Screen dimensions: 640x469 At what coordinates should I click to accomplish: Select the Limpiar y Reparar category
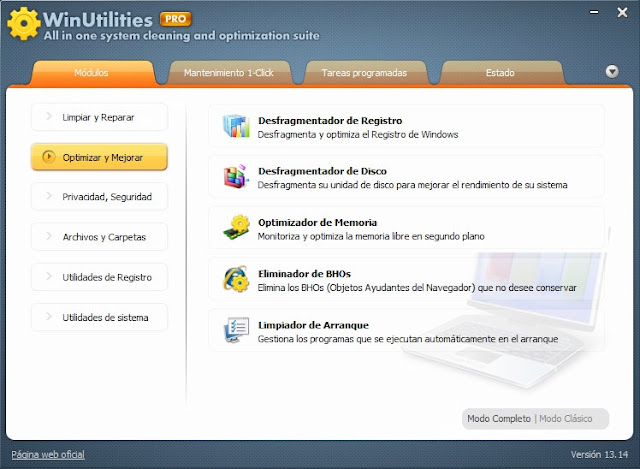[99, 117]
